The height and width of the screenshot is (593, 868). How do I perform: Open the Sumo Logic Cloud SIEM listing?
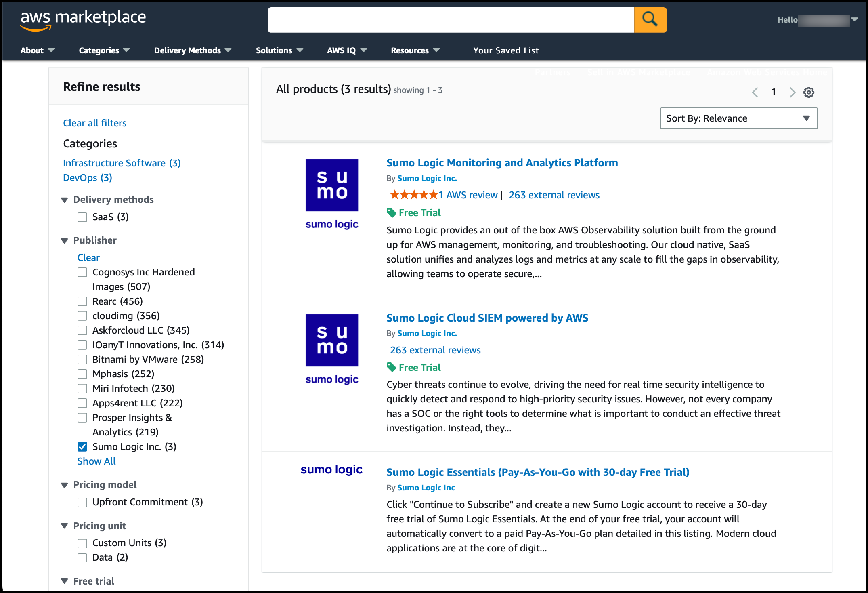pos(487,318)
